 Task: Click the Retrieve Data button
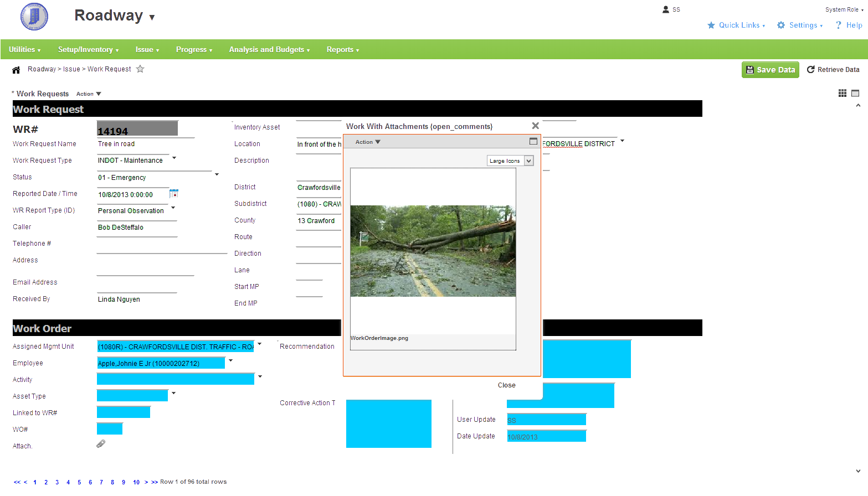pos(833,69)
